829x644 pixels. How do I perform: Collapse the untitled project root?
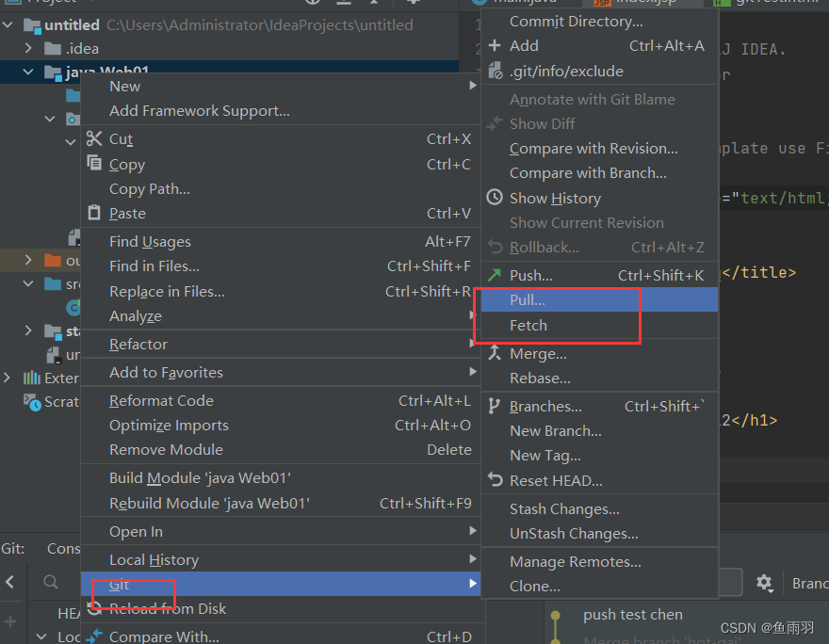(8, 24)
